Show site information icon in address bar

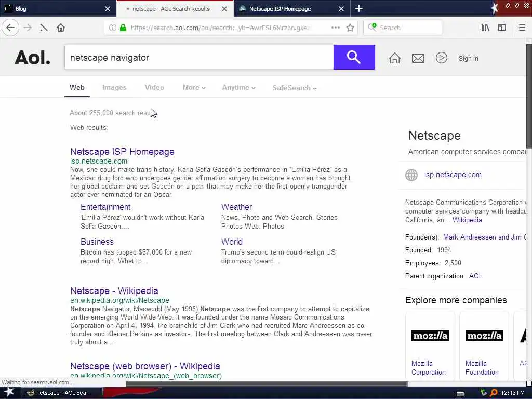pos(112,28)
